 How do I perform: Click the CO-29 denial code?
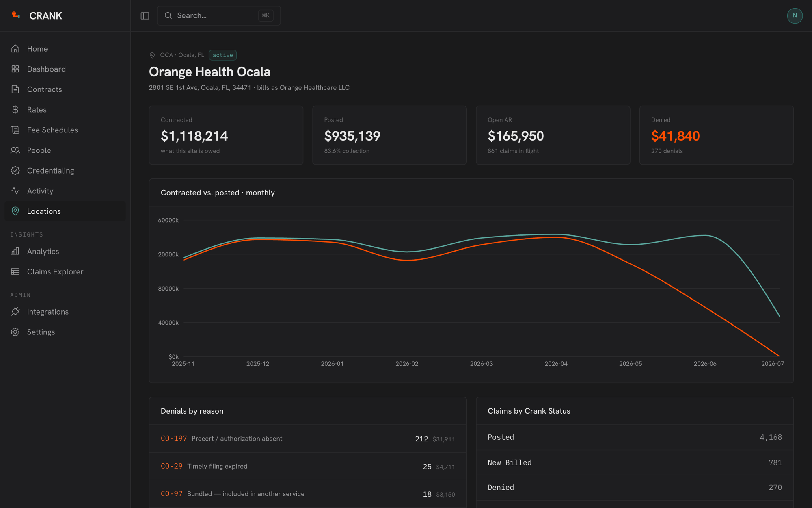coord(172,466)
